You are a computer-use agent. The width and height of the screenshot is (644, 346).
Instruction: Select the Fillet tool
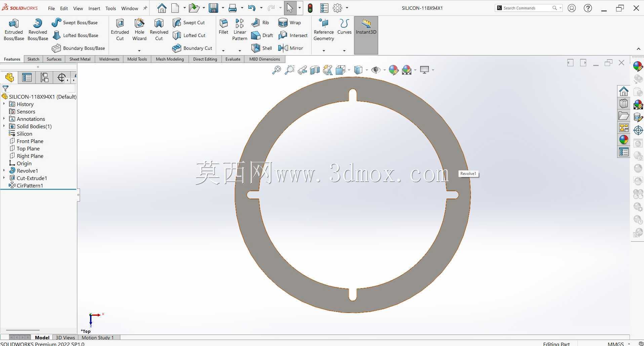click(224, 27)
